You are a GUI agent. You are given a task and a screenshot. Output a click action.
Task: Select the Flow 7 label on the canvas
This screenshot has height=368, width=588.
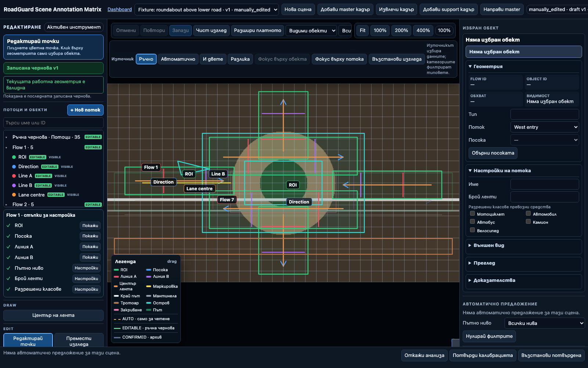[227, 200]
